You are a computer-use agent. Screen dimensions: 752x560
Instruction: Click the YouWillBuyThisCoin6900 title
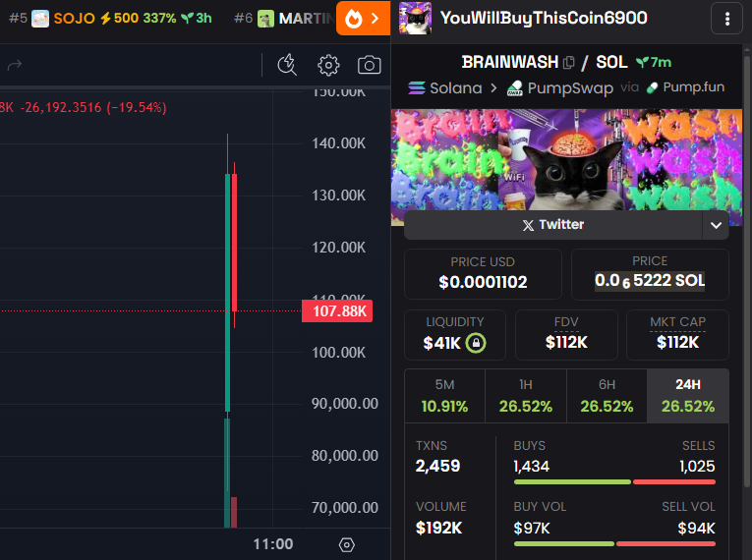pos(544,19)
